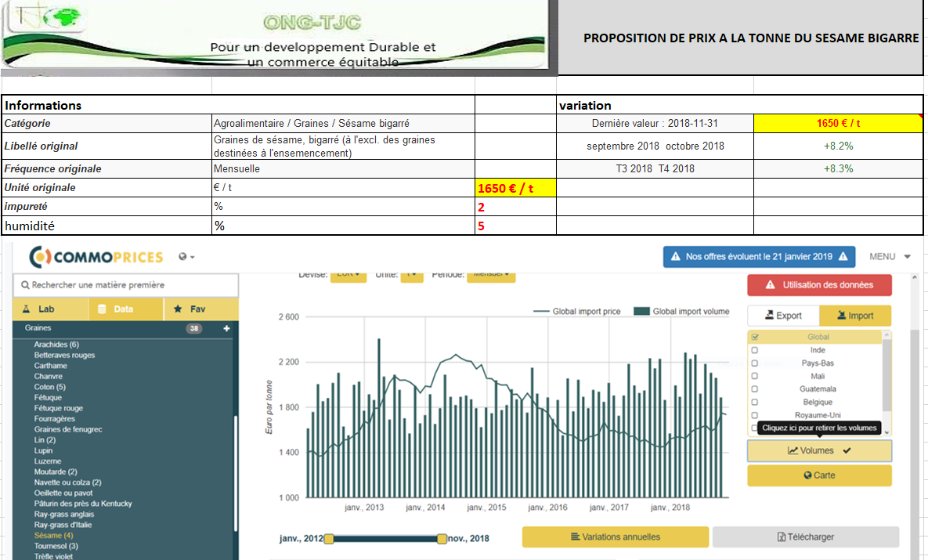Click the download icon on Télécharger

tap(781, 537)
